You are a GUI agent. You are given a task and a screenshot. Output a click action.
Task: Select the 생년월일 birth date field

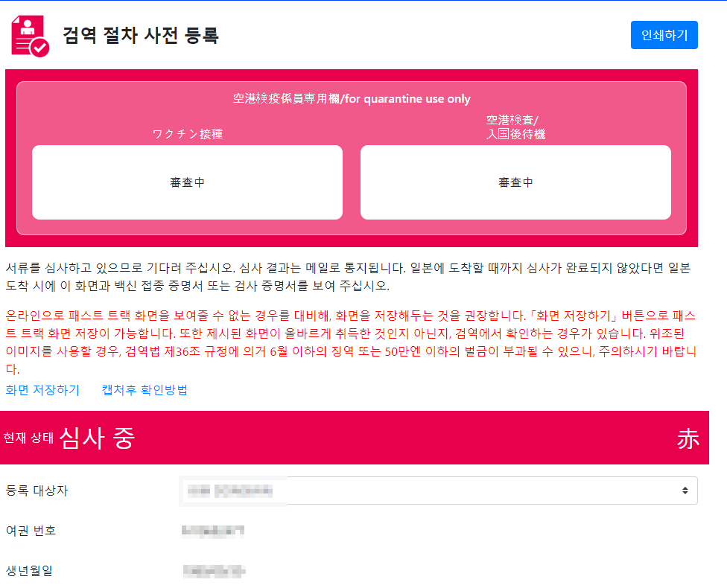tap(213, 571)
